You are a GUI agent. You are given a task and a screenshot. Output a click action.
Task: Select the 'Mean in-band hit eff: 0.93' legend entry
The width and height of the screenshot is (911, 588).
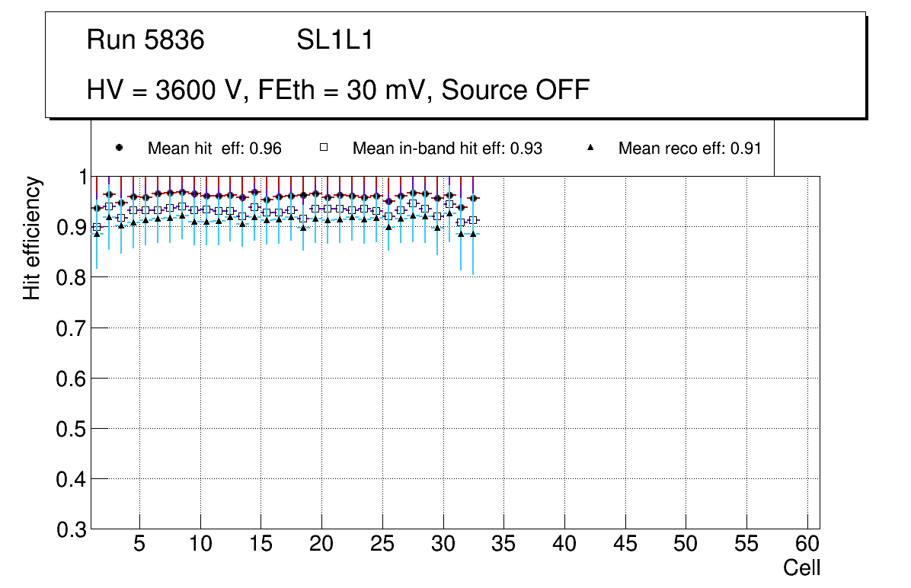tap(447, 149)
